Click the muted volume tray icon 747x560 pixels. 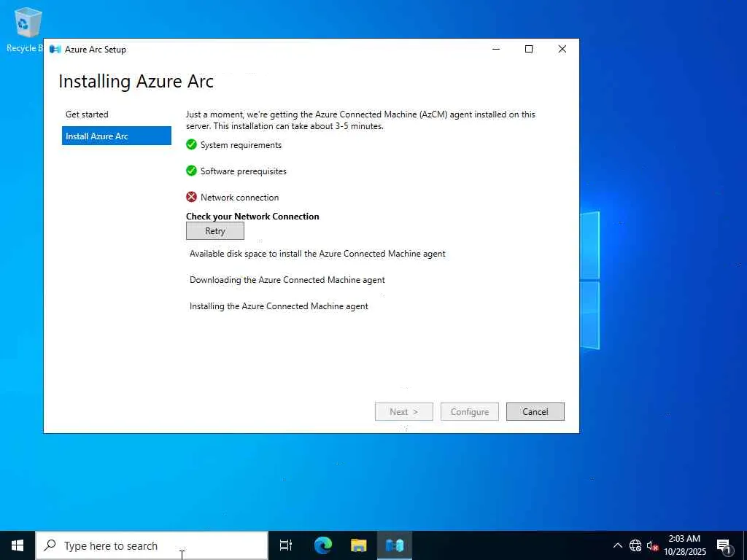pos(651,545)
